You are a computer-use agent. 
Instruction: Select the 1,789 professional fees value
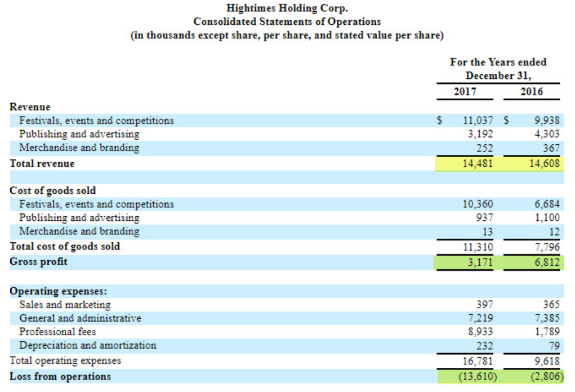547,332
